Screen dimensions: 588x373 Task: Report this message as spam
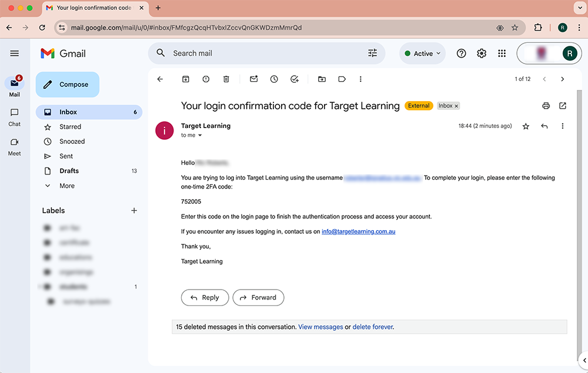click(x=206, y=79)
